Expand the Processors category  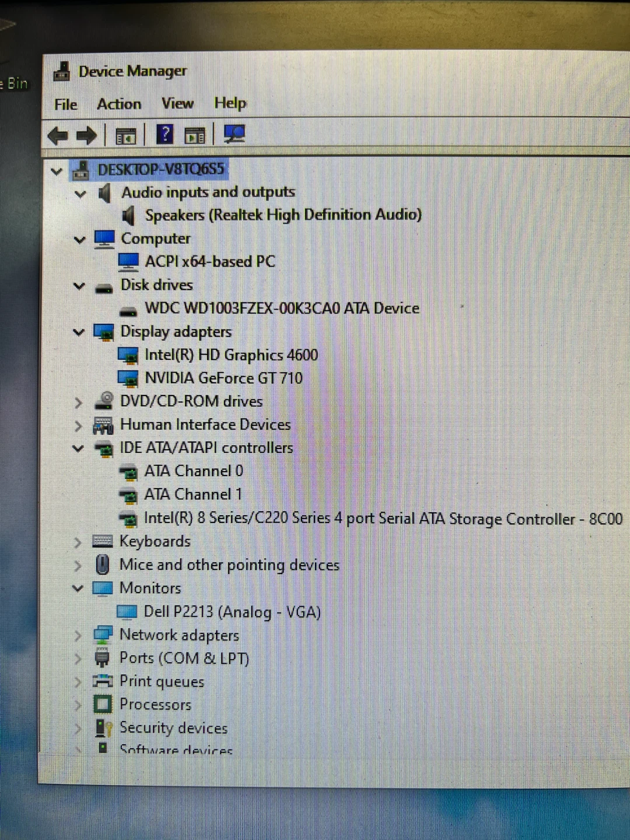click(x=78, y=705)
